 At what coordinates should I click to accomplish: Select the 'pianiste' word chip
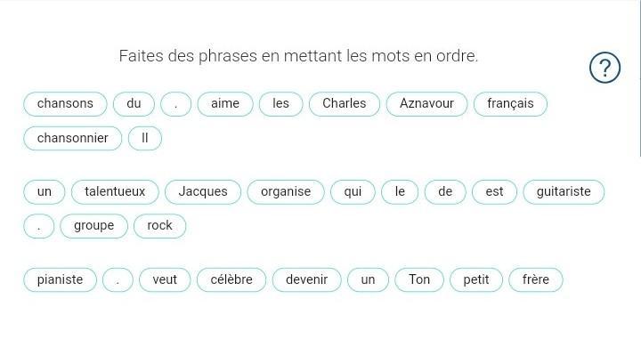[60, 279]
